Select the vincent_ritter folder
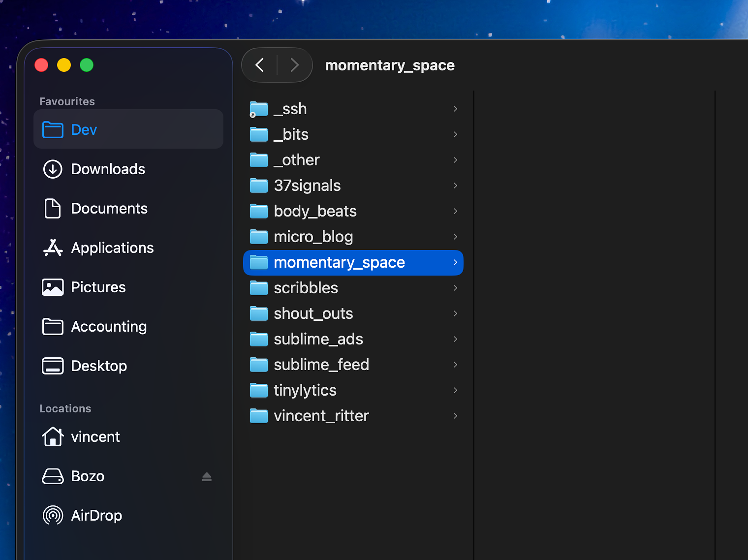 click(321, 416)
